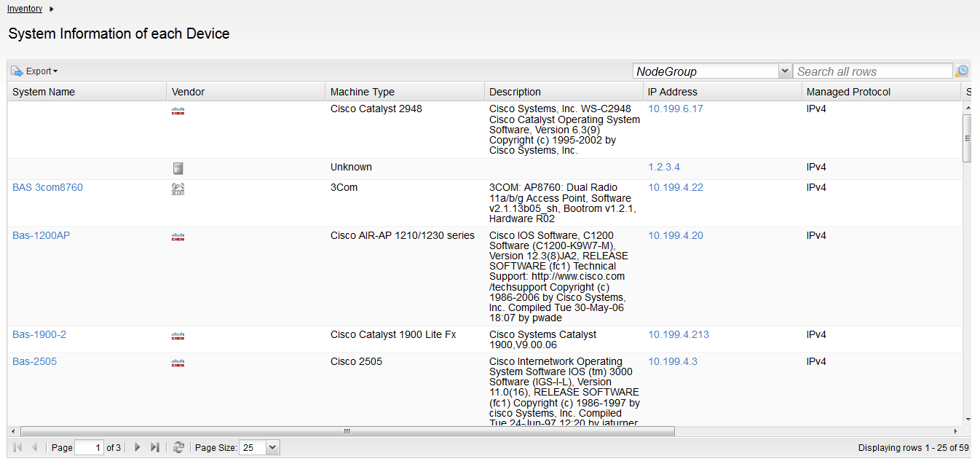
Task: Focus the NodeGroup combo box field
Action: click(706, 71)
